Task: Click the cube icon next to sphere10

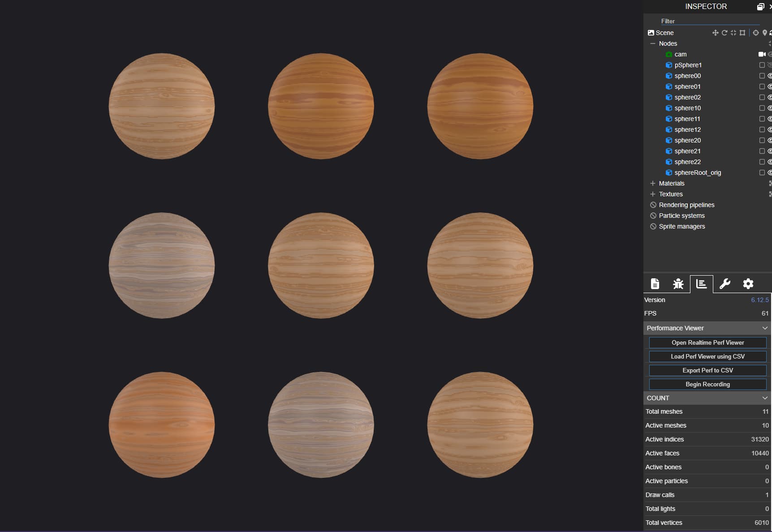Action: click(669, 108)
